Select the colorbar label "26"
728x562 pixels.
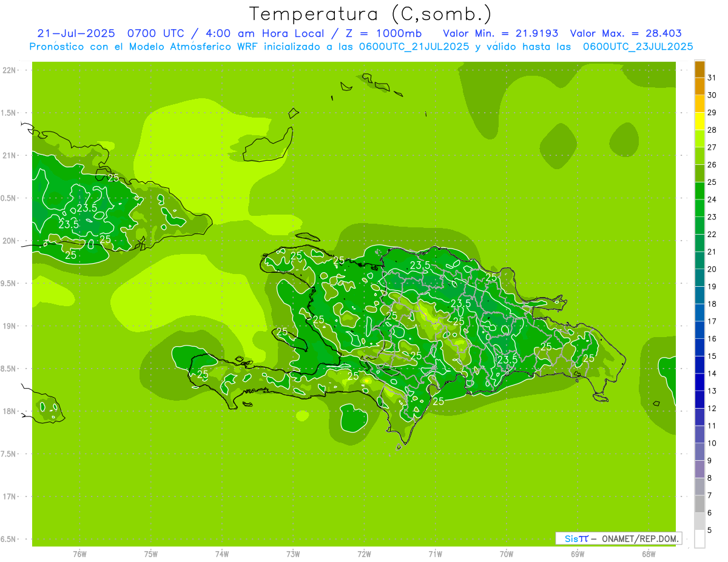click(x=712, y=165)
